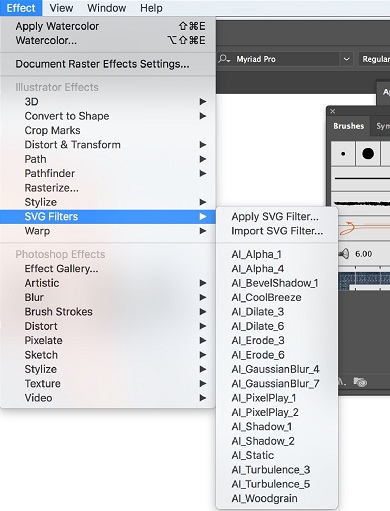
Task: Select the large round brush thumbnail
Action: click(368, 154)
